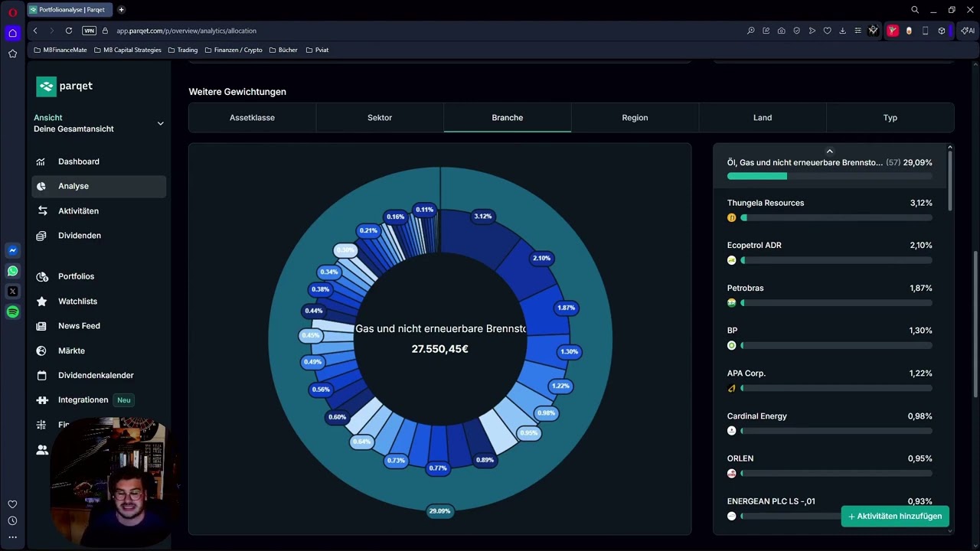Image resolution: width=980 pixels, height=551 pixels.
Task: Open the Bücher bookmarks folder
Action: pyautogui.click(x=283, y=50)
